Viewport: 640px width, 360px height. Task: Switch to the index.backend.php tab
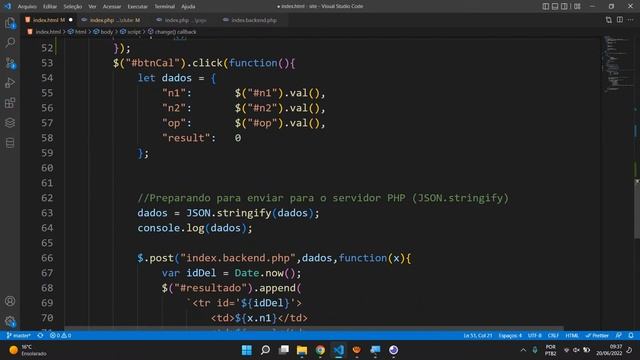tap(253, 20)
